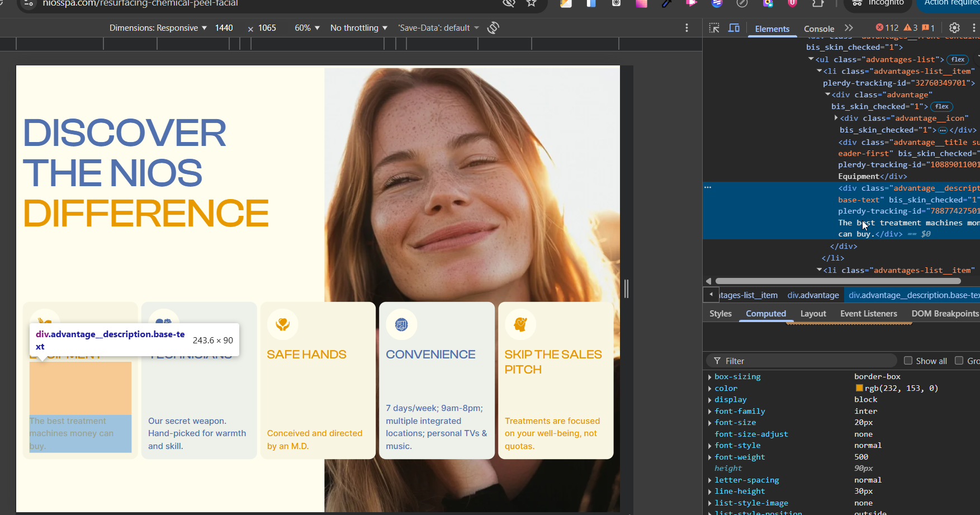Screen dimensions: 980x515
Task: Open DevTools settings gear
Action: (954, 28)
